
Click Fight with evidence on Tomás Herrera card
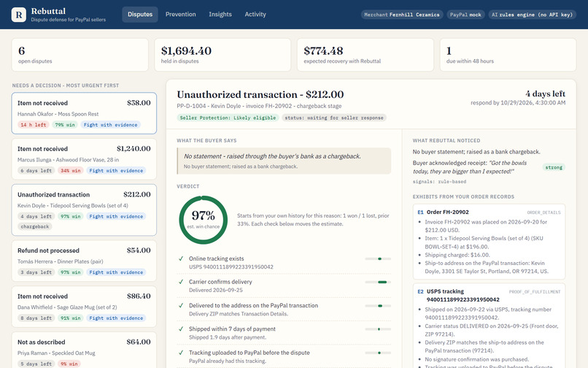116,272
